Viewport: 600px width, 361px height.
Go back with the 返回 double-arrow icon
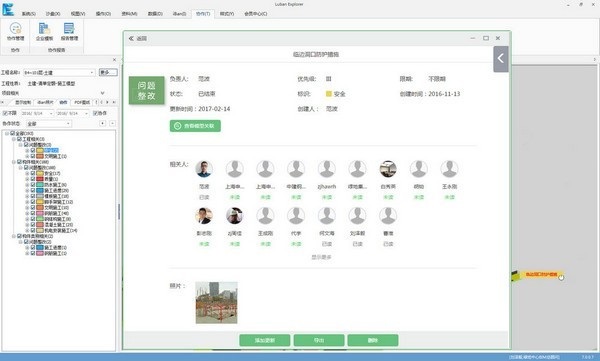(x=131, y=38)
